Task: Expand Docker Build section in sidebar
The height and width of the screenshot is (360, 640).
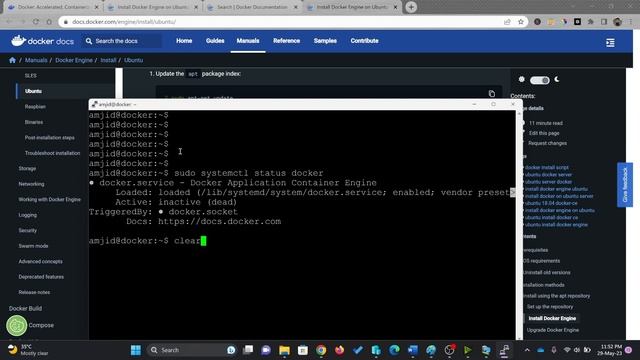Action: 25,309
